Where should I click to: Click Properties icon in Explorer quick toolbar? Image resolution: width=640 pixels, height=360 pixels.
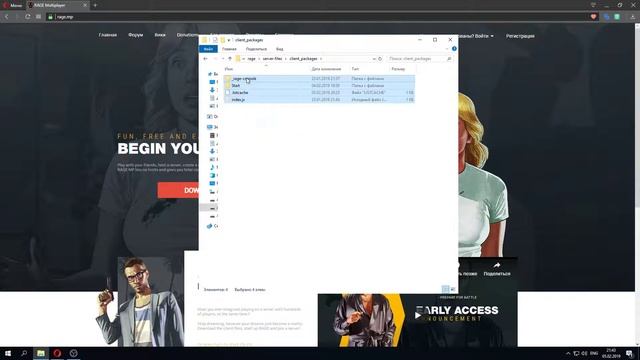coord(215,40)
